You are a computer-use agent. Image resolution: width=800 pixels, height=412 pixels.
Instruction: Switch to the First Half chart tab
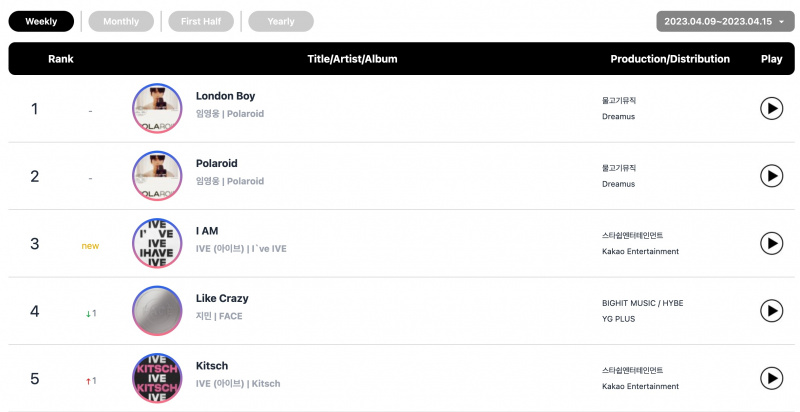tap(201, 21)
